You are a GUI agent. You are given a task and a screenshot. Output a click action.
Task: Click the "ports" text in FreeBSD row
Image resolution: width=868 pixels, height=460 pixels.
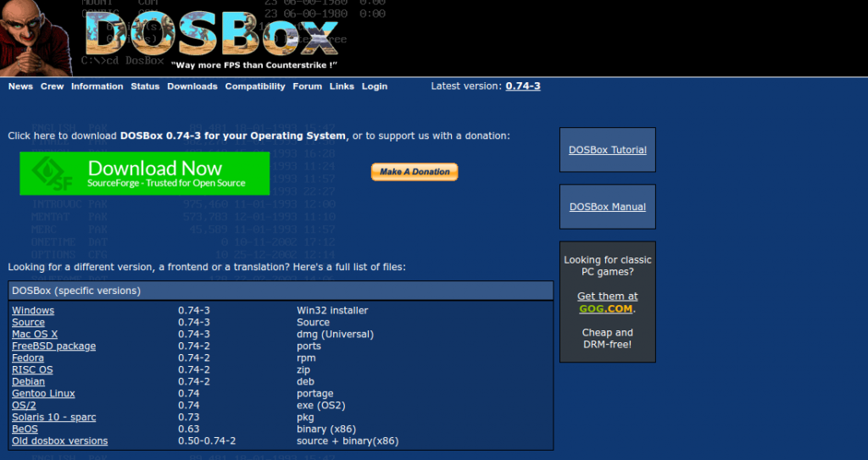click(x=309, y=346)
